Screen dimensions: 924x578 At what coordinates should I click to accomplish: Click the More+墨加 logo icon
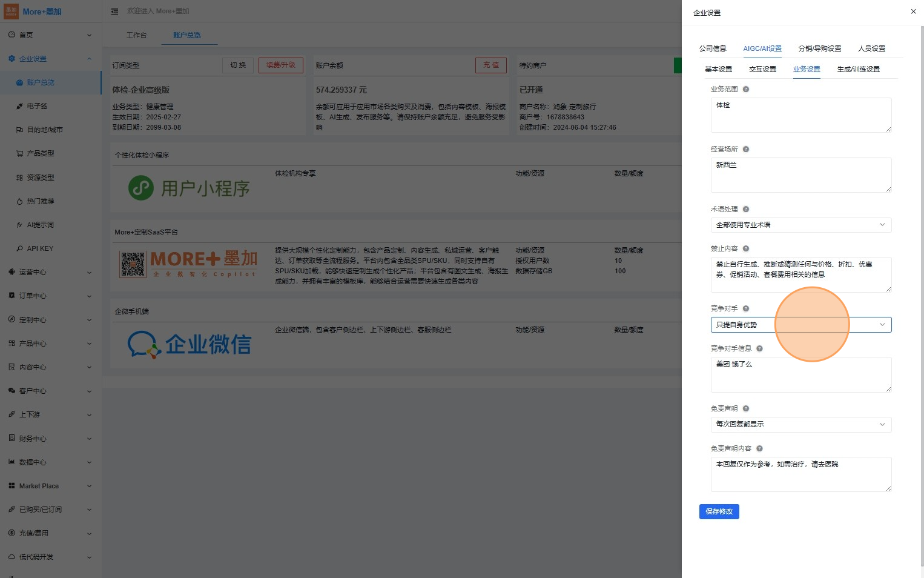tap(11, 12)
